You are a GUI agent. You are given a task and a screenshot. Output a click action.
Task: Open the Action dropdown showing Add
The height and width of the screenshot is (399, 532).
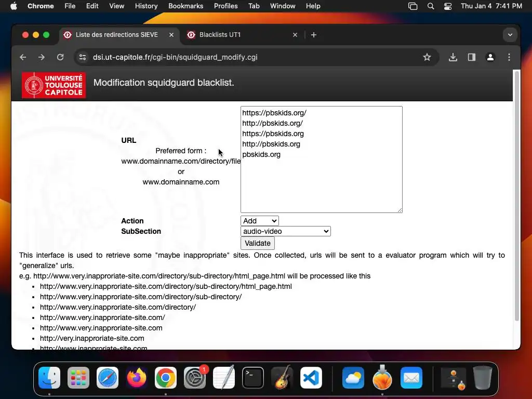[260, 221]
